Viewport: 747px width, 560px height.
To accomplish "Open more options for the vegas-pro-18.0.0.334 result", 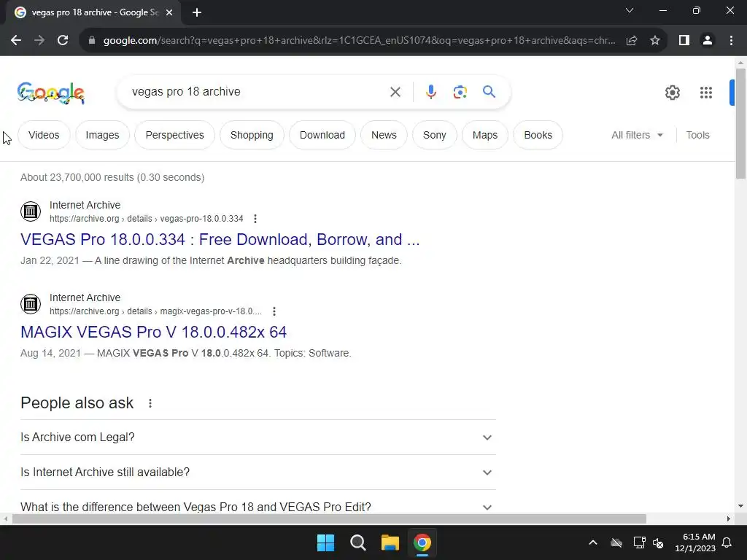I will tap(255, 219).
